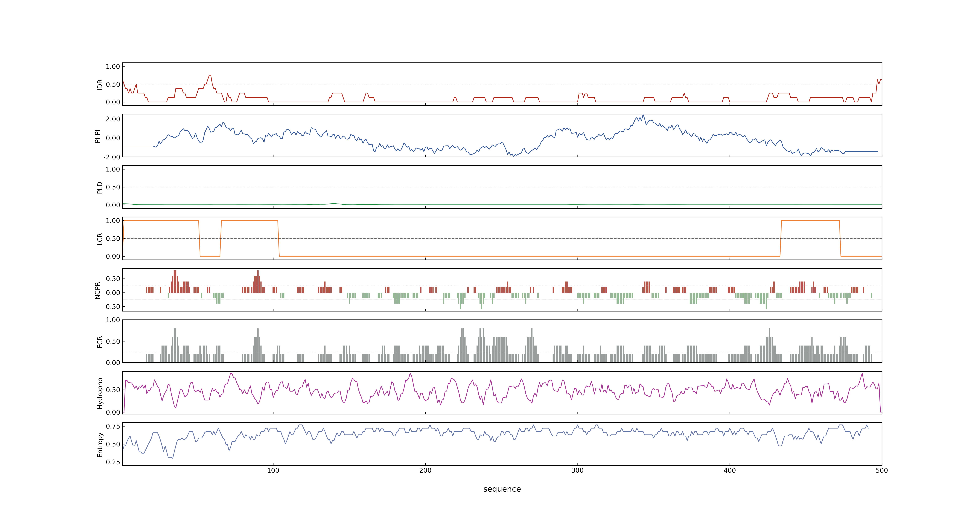Click the 0.50 tick of IDR panel

[x=113, y=85]
